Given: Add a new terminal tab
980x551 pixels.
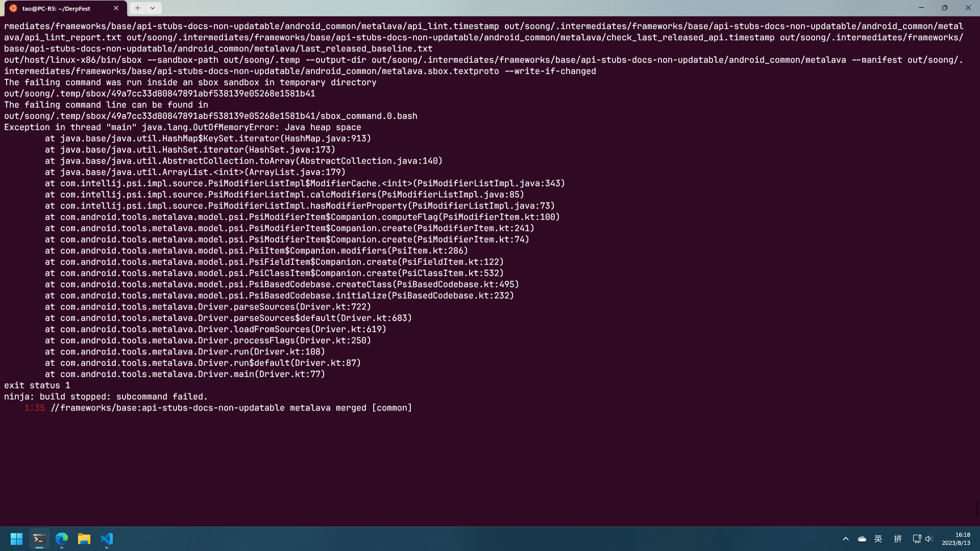Looking at the screenshot, I should pos(137,8).
